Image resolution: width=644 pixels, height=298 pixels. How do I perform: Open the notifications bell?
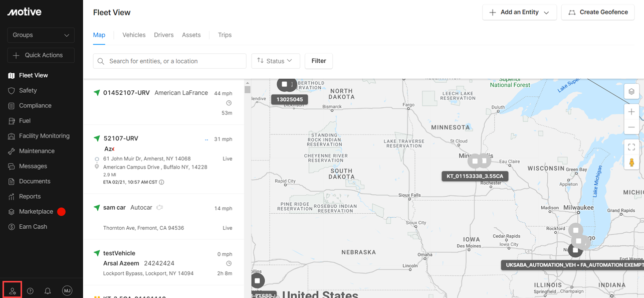coord(48,291)
